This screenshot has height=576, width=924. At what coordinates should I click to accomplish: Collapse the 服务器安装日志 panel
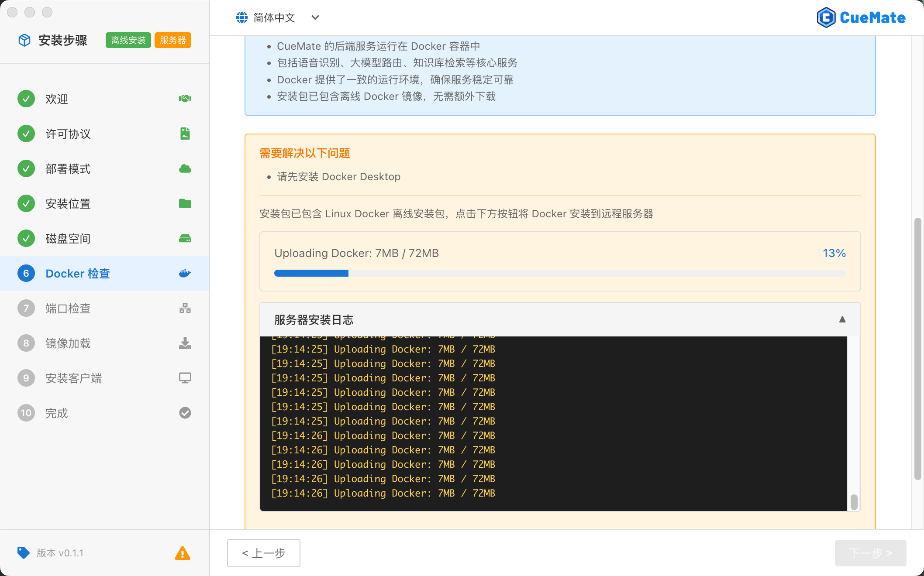coord(842,320)
